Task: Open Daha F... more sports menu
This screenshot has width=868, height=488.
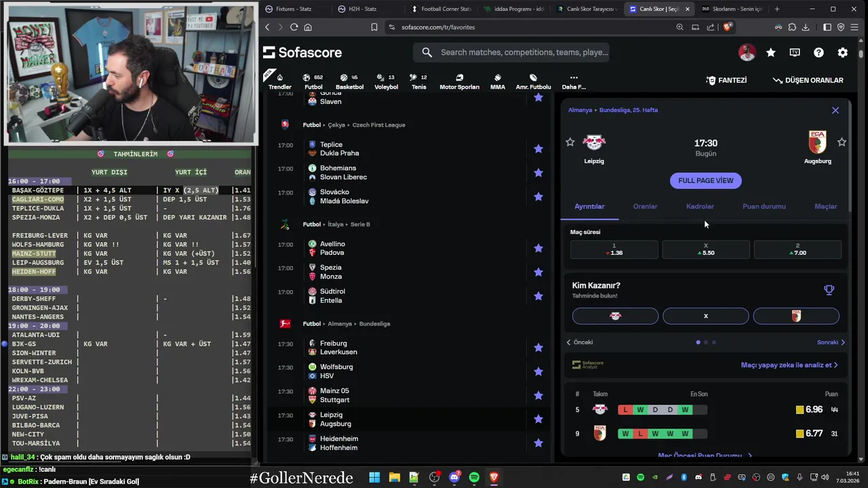Action: tap(574, 81)
